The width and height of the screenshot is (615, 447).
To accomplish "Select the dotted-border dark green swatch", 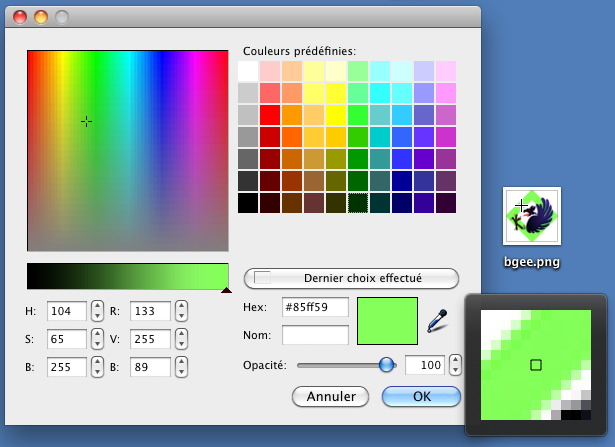I will 358,203.
